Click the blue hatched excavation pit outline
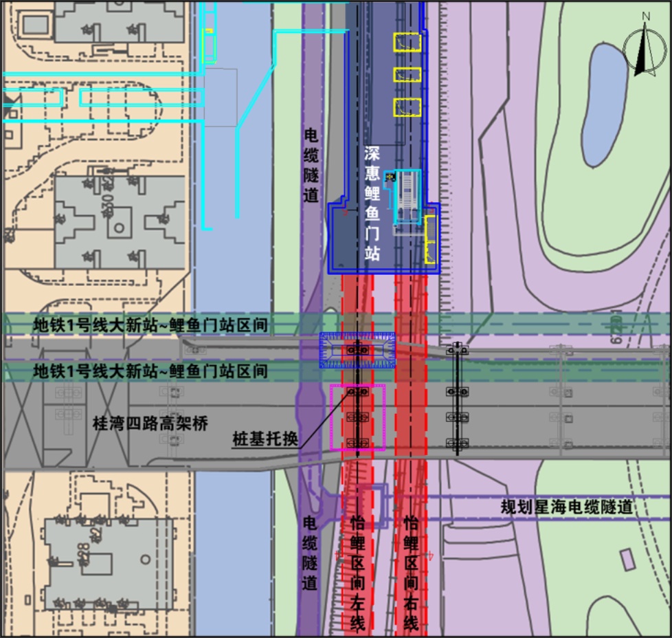Image resolution: width=672 pixels, height=638 pixels. coord(357,351)
